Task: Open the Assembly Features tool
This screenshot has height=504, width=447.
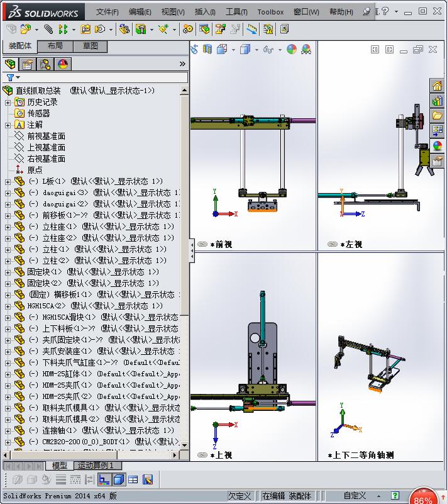Action: pyautogui.click(x=140, y=29)
